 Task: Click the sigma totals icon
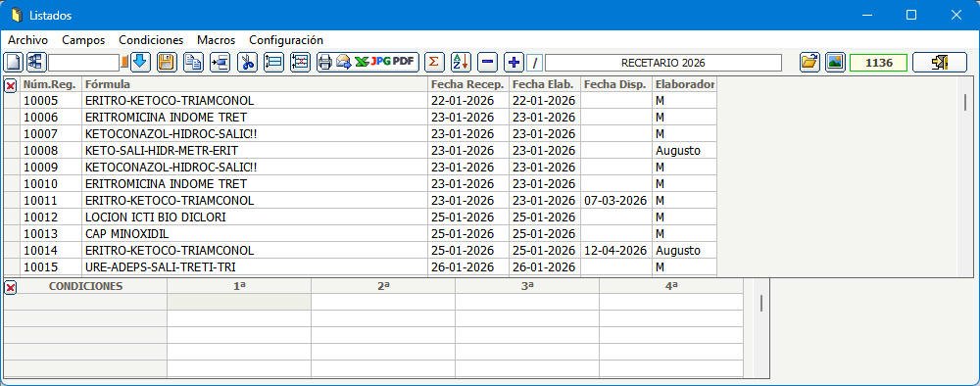434,62
